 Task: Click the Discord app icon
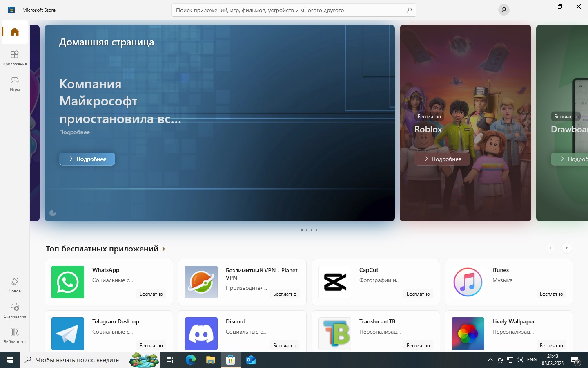[x=201, y=333]
